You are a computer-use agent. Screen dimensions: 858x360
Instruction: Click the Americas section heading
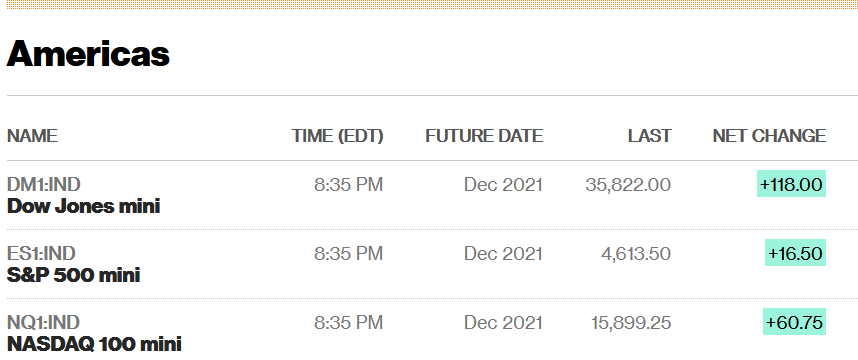(88, 54)
